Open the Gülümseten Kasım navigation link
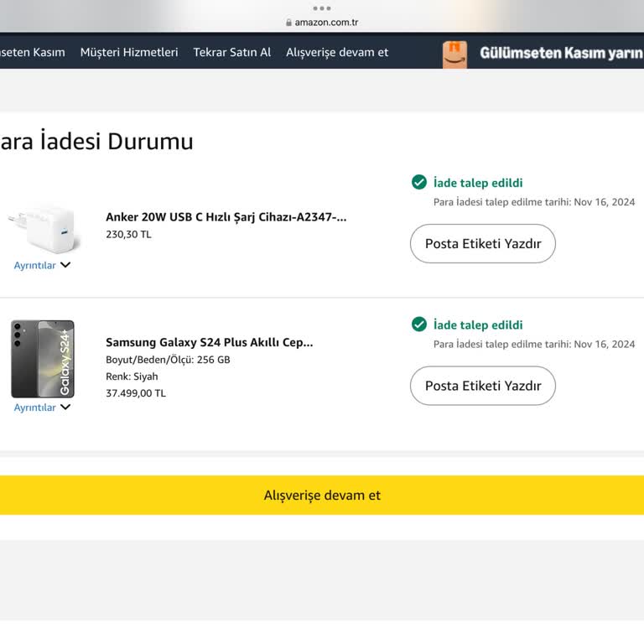Screen dimensions: 644x644 pos(33,53)
